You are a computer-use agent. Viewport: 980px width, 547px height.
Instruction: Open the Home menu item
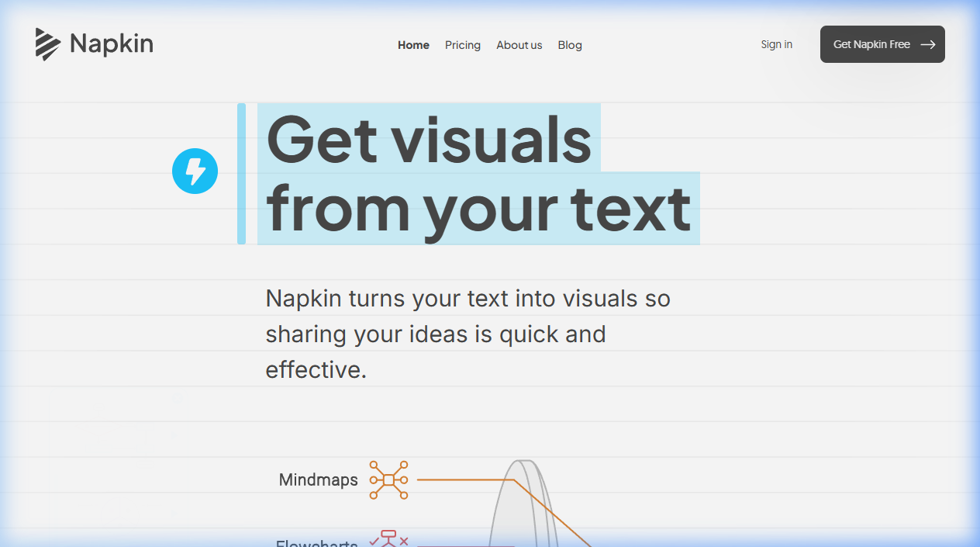[x=413, y=45]
